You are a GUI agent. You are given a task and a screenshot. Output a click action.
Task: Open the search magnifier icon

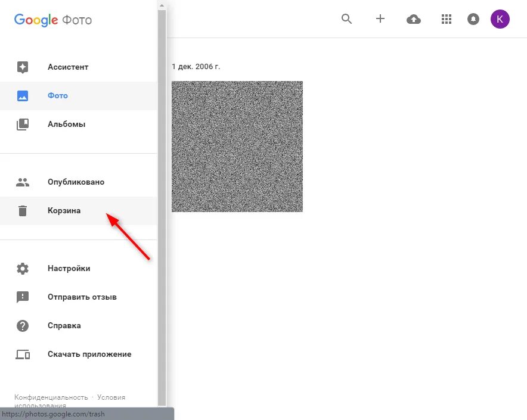click(346, 19)
